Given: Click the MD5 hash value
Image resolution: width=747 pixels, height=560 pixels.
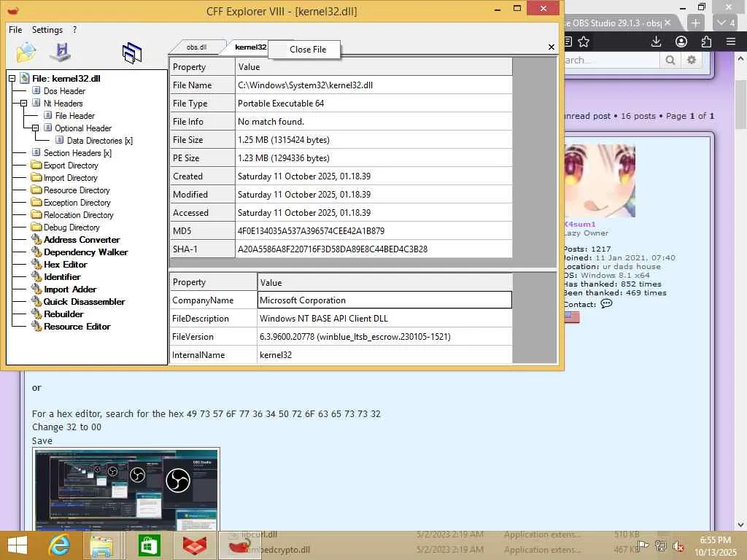Looking at the screenshot, I should (311, 231).
